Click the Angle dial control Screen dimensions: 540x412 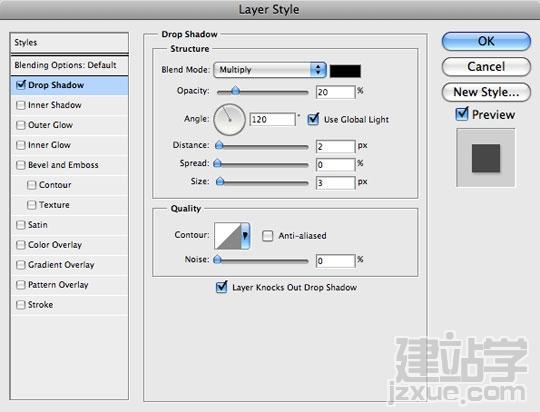tap(229, 120)
